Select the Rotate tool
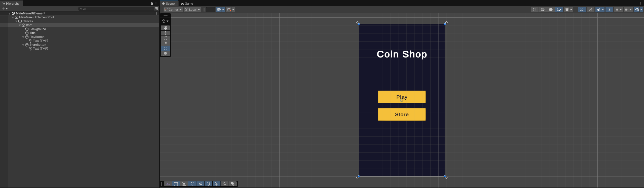This screenshot has width=644, height=188. pos(166,38)
